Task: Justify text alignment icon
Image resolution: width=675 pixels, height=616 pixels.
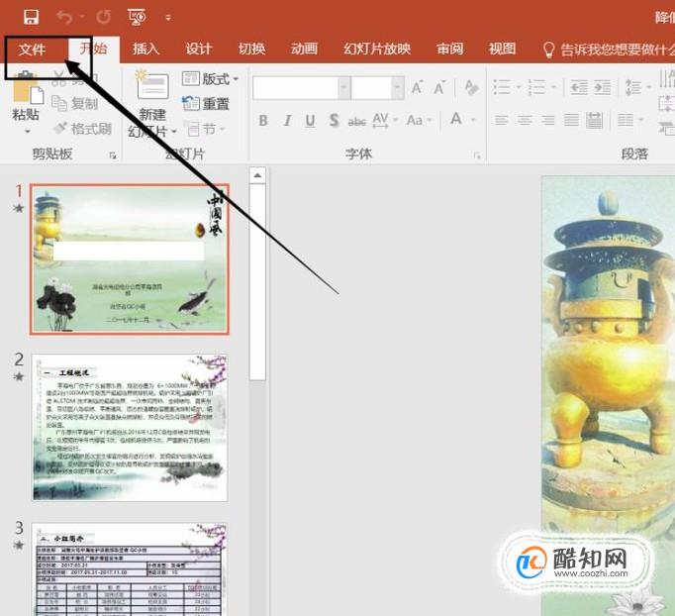Action: coord(571,120)
